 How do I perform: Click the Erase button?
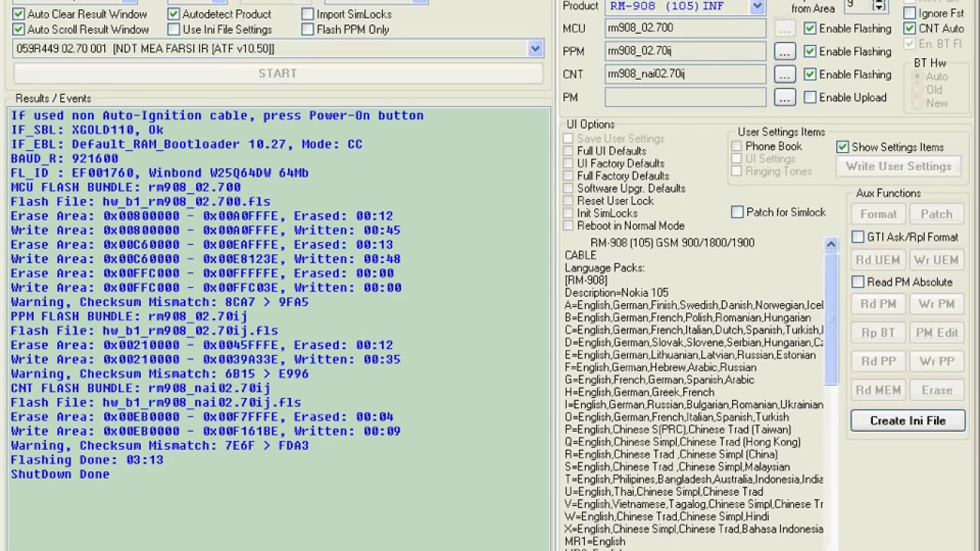936,390
